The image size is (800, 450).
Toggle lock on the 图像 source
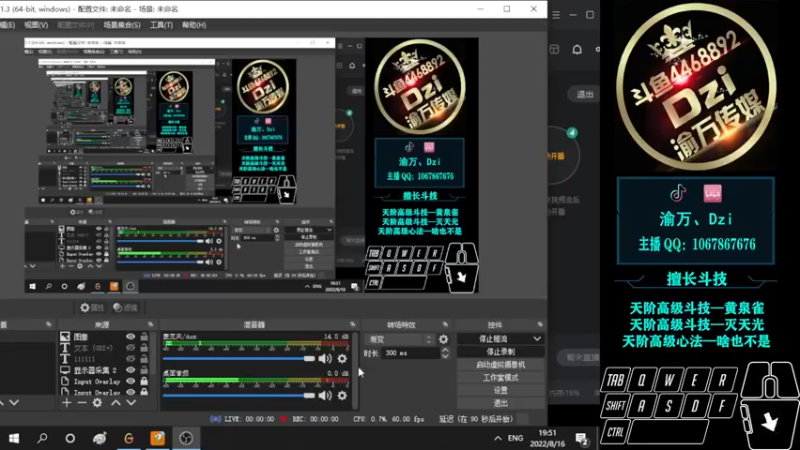tap(144, 337)
